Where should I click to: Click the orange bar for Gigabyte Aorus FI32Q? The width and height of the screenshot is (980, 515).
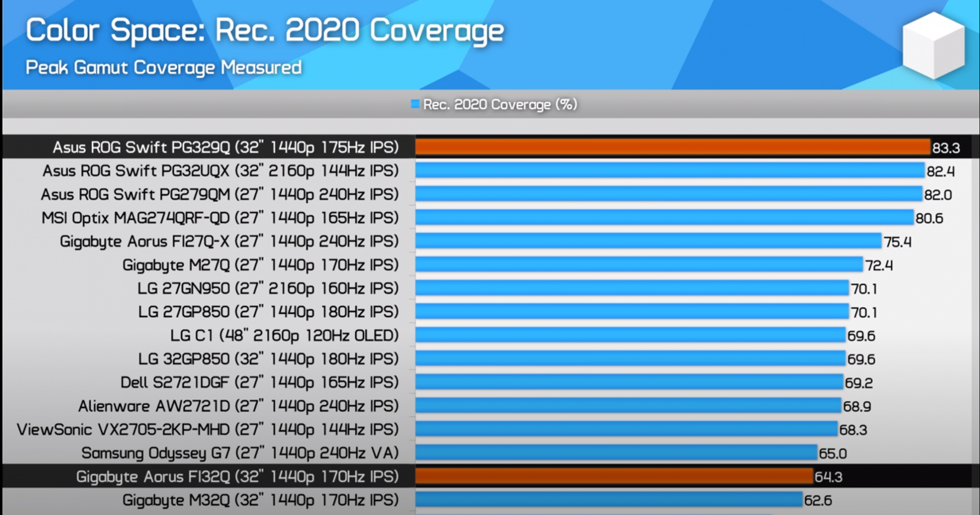[x=614, y=476]
